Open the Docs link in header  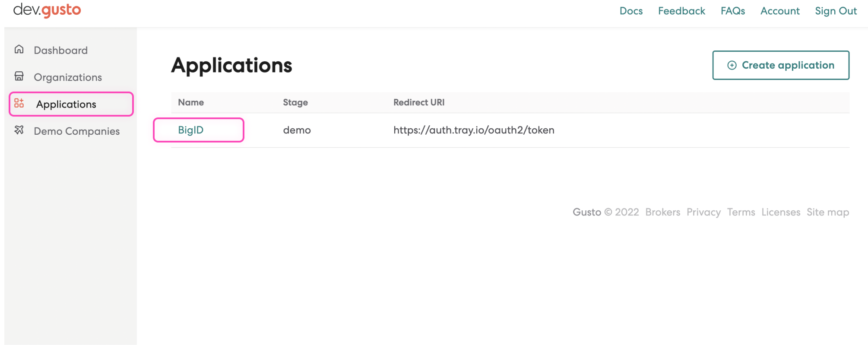click(631, 11)
